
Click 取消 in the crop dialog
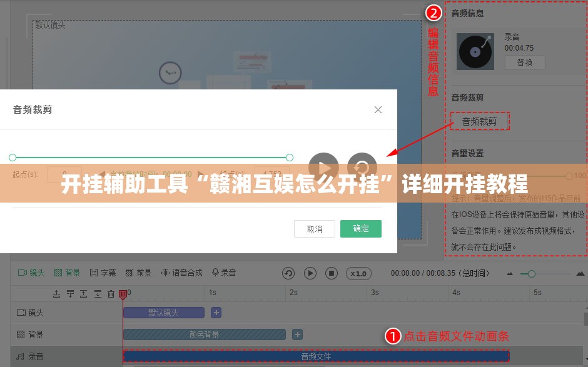[x=314, y=229]
